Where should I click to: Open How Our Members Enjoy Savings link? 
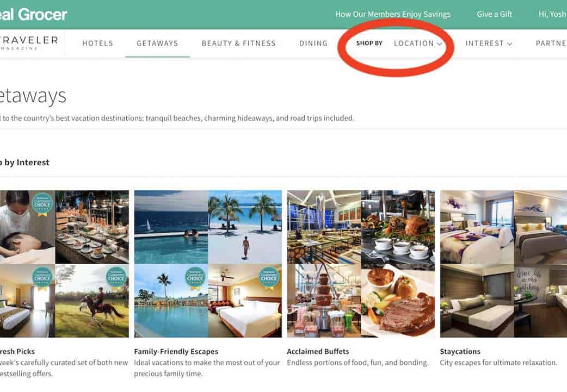392,14
